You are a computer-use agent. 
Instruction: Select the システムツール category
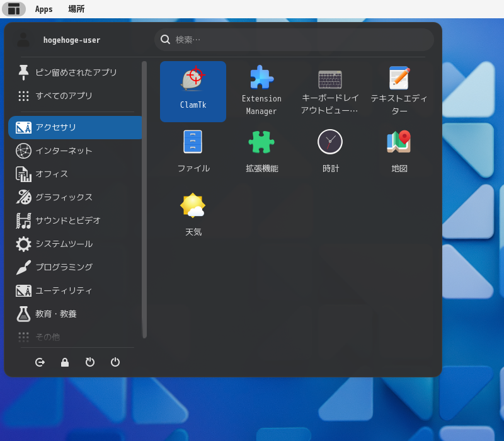click(x=76, y=244)
